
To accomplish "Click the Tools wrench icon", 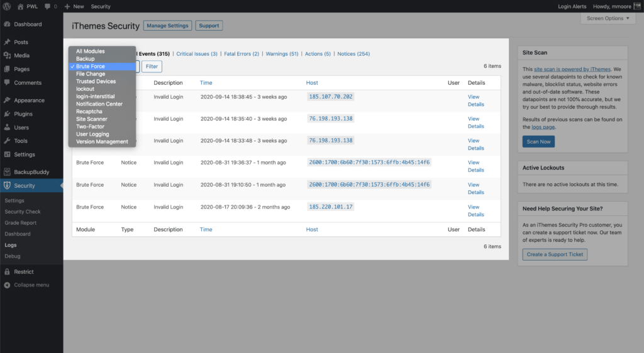I will 7,141.
